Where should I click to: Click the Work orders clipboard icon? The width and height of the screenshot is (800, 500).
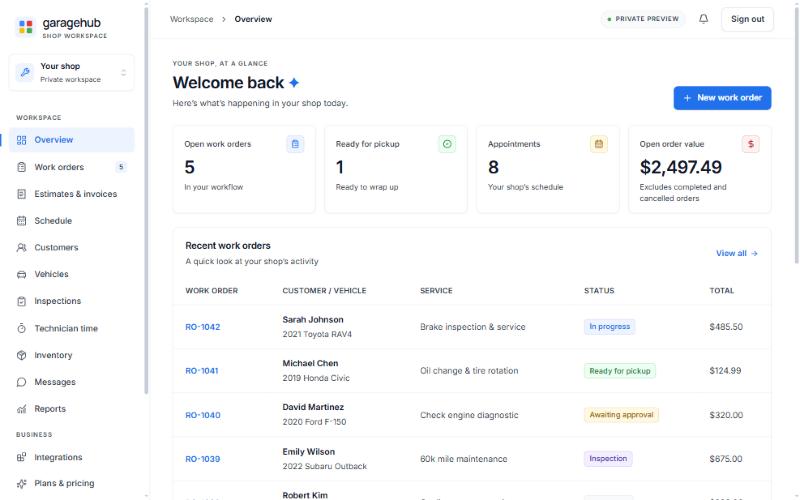[21, 167]
